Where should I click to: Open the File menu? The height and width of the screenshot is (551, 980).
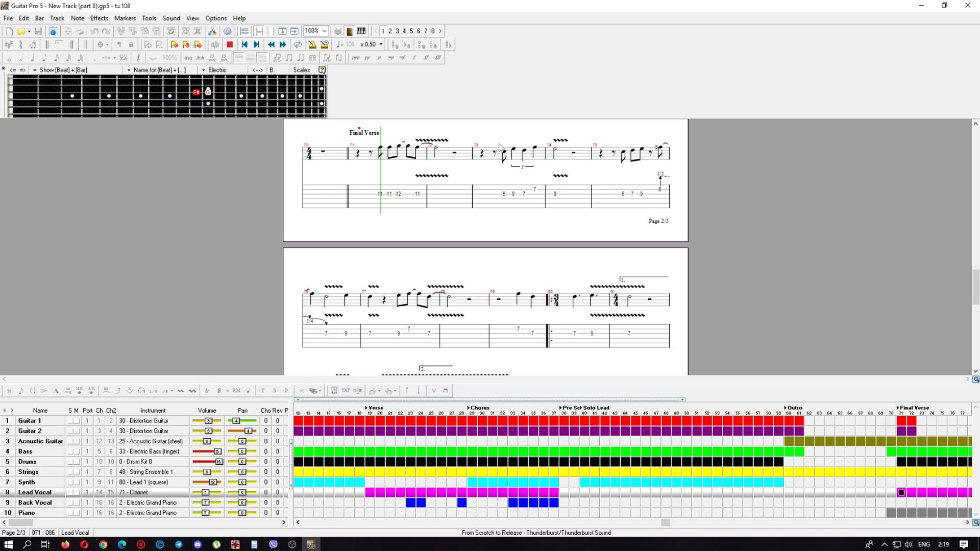[8, 18]
